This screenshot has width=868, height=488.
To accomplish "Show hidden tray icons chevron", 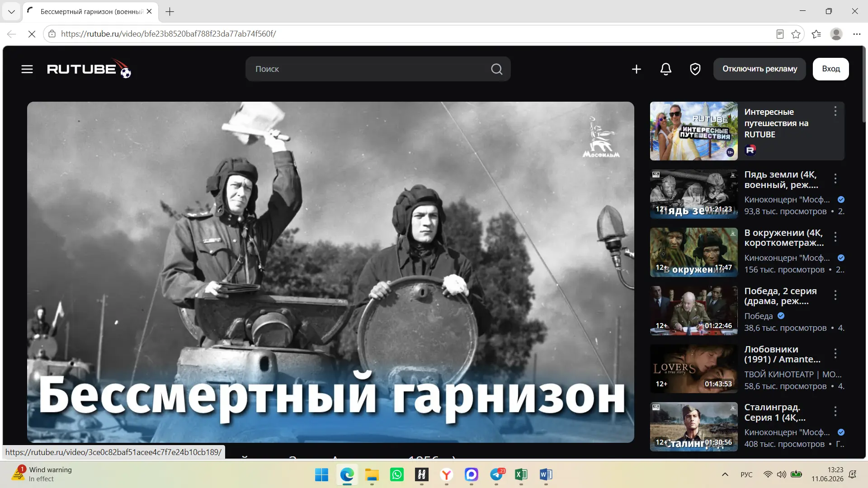I will tap(725, 474).
